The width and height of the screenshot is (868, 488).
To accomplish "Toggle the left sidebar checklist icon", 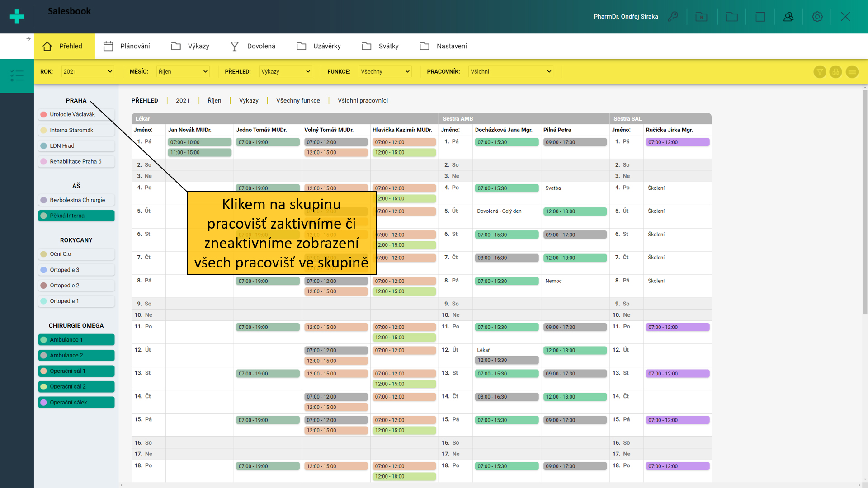I will [17, 75].
